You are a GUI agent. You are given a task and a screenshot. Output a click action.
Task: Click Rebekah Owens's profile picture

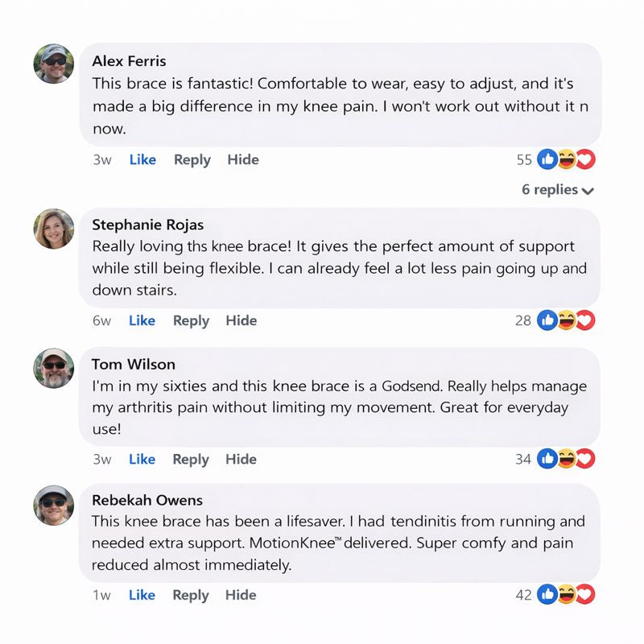click(x=54, y=505)
